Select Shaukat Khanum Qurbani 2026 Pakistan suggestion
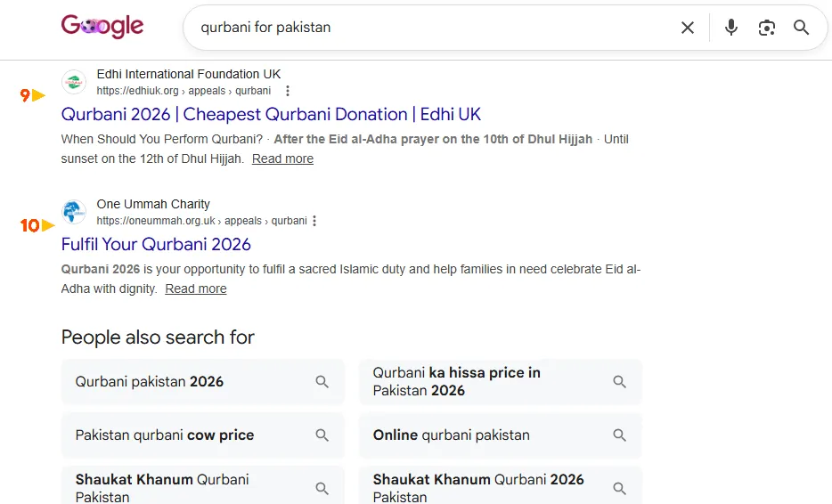The width and height of the screenshot is (832, 504). click(x=501, y=485)
